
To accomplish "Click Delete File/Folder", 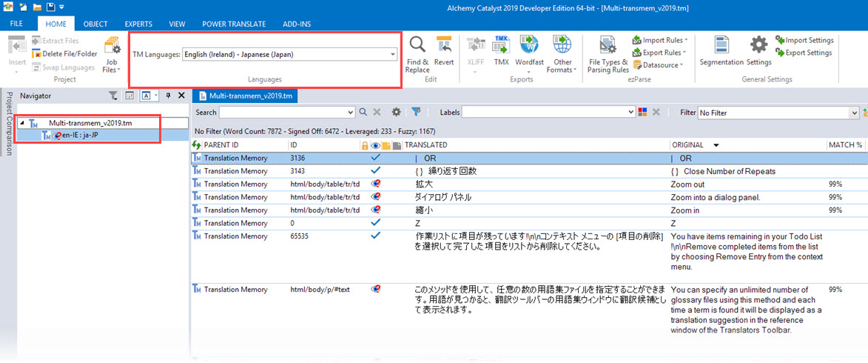I will tap(65, 54).
